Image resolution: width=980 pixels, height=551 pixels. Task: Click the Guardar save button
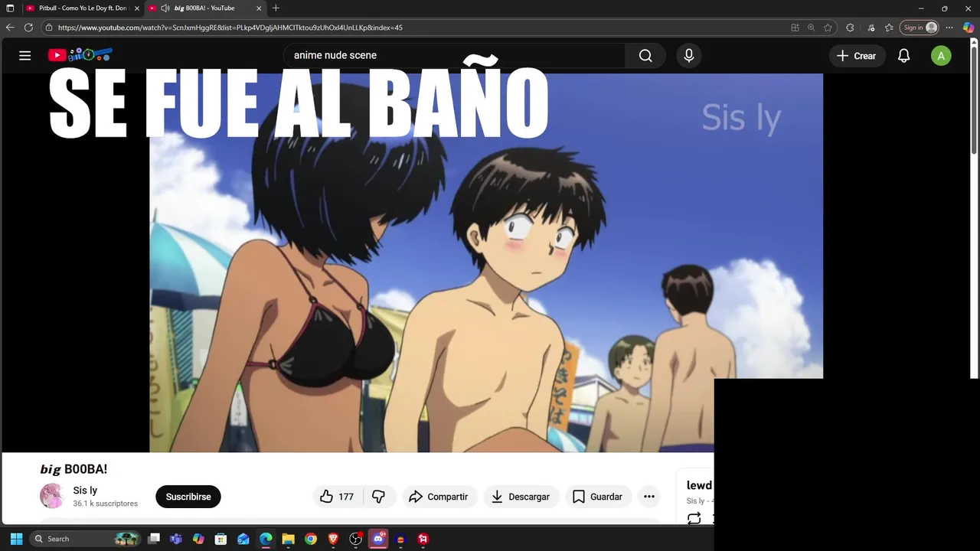point(598,497)
